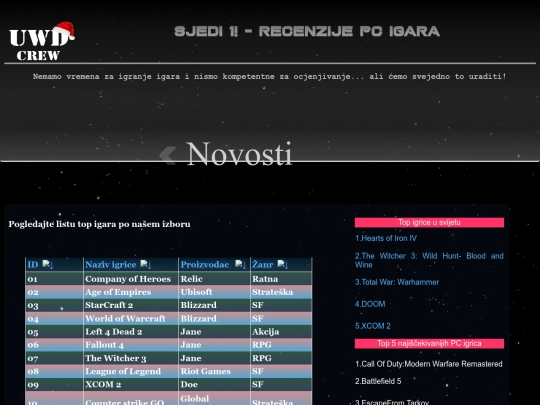Select the Company of Heroes cell
540x405 pixels.
pyautogui.click(x=131, y=279)
